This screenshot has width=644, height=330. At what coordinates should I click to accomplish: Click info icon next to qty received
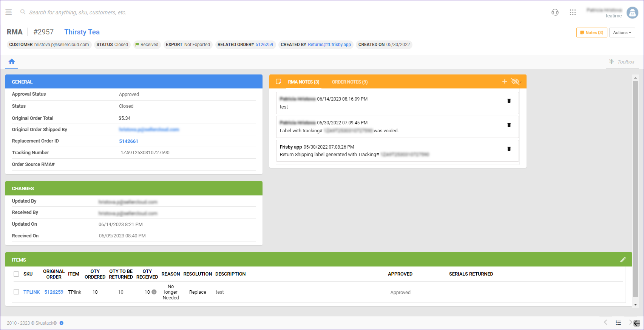click(x=154, y=292)
